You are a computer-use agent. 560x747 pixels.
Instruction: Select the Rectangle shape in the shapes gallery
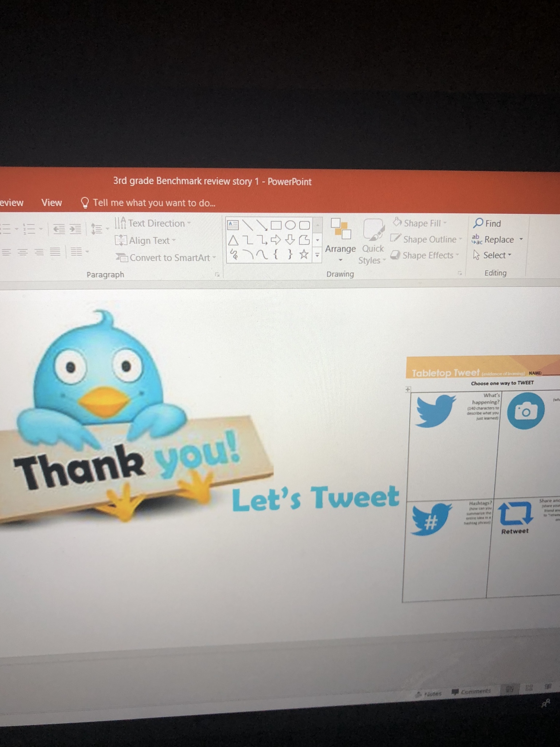pos(276,225)
